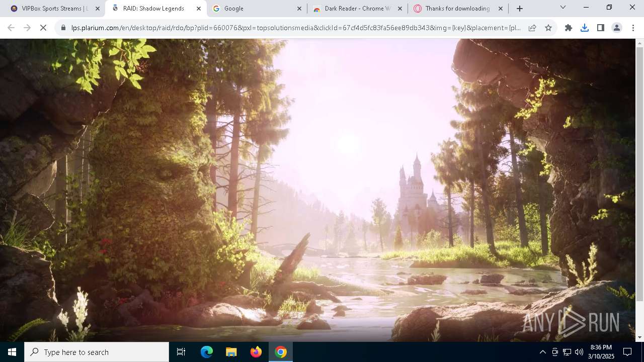Open volume control in system tray
This screenshot has width=644, height=362.
click(579, 352)
